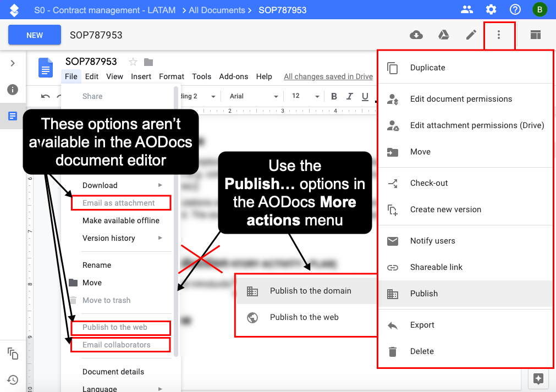The width and height of the screenshot is (556, 392).
Task: Go to All Documents breadcrumb
Action: (217, 10)
